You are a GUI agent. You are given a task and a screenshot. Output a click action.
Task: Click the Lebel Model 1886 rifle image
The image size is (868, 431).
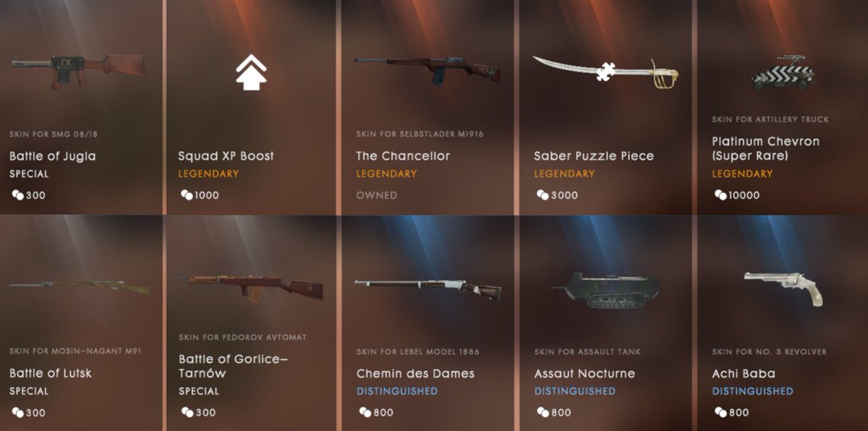click(x=427, y=289)
